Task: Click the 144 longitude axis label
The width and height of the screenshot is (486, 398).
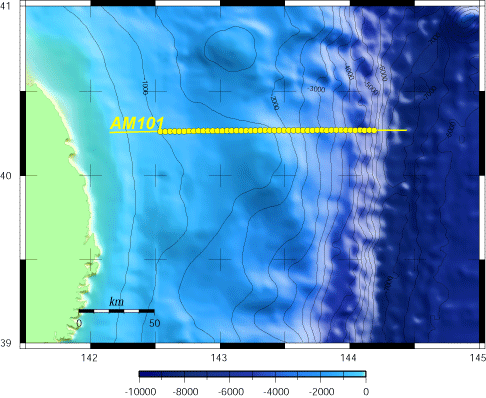Action: (348, 358)
